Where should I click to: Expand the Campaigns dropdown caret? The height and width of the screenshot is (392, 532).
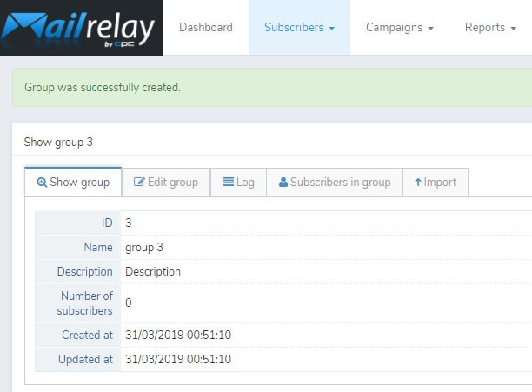click(431, 29)
